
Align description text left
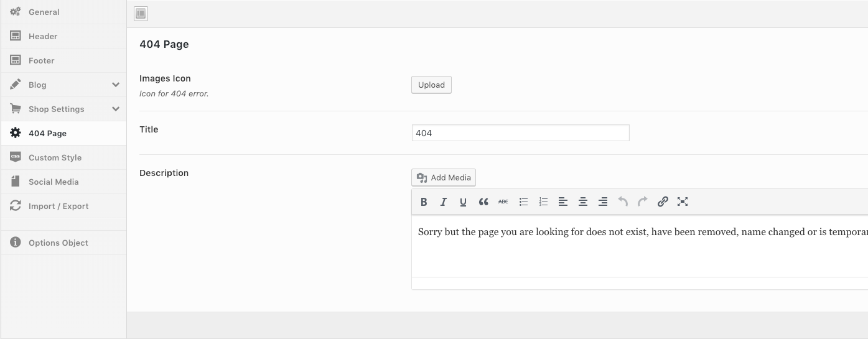tap(563, 202)
